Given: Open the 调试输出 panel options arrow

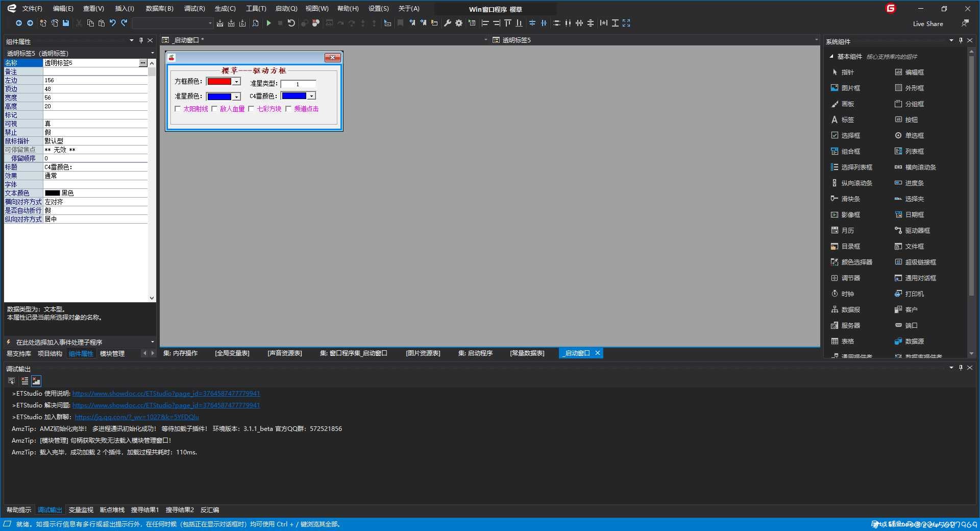Looking at the screenshot, I should point(951,368).
